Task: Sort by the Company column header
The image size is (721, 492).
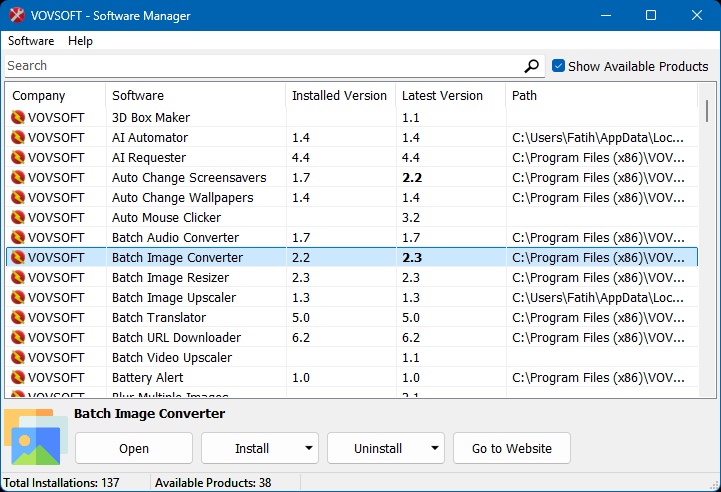Action: pyautogui.click(x=56, y=96)
